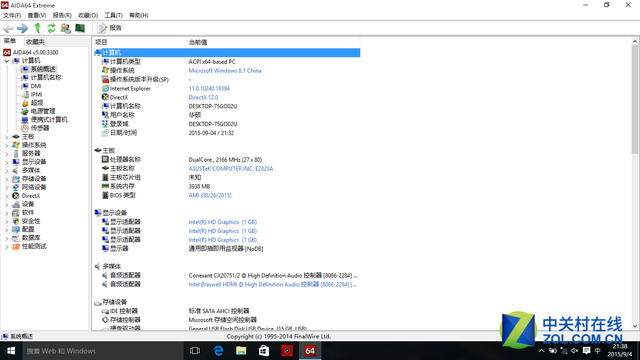640x360 pixels.
Task: Click the 性能测试 tree icon
Action: (x=16, y=247)
